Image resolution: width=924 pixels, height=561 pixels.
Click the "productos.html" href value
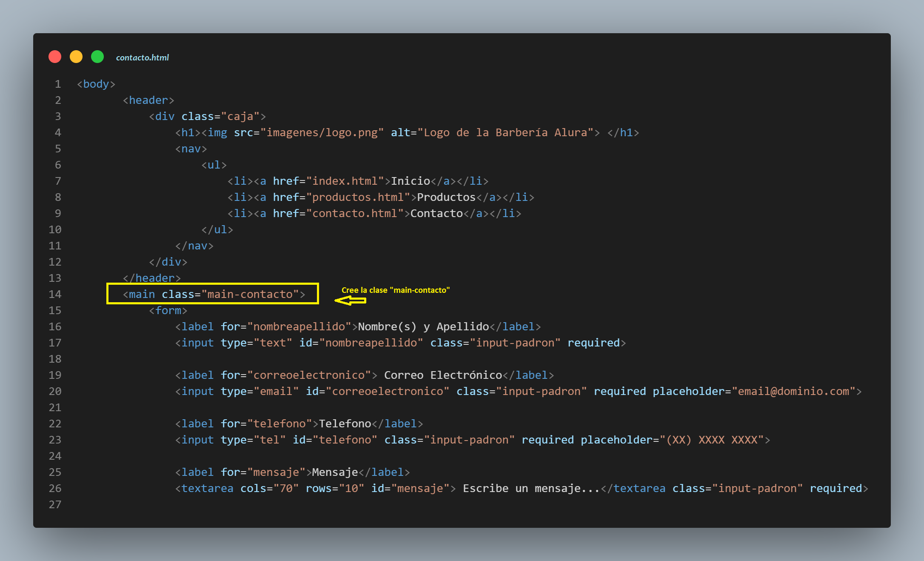358,197
